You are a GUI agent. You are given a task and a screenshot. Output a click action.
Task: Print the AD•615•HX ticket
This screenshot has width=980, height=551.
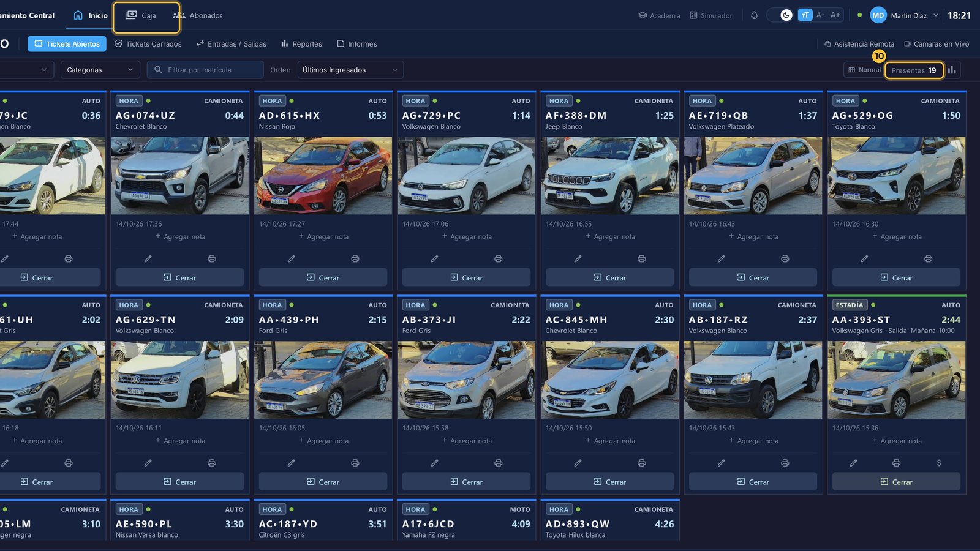355,259
